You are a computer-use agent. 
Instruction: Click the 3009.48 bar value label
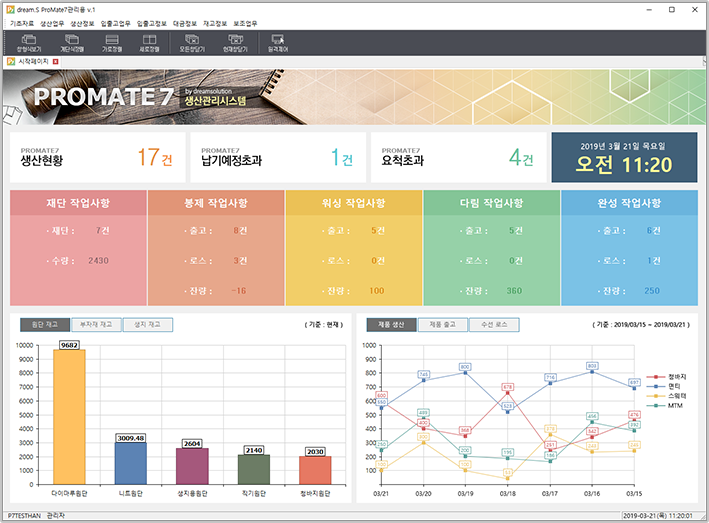(131, 438)
